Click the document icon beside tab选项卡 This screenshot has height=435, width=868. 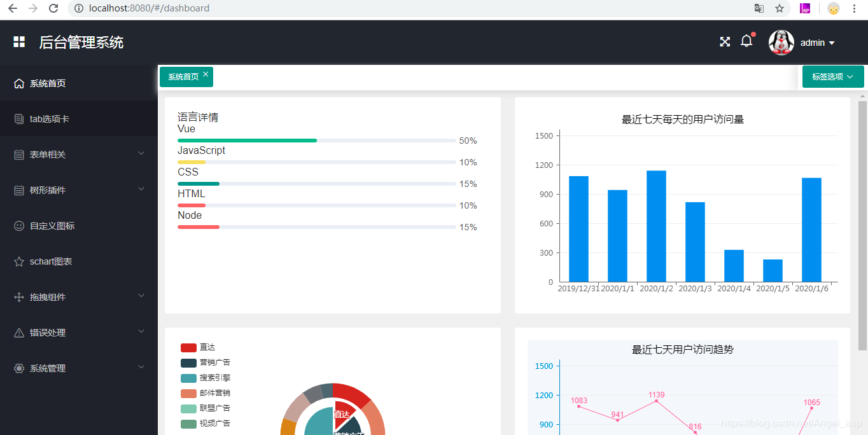click(x=19, y=119)
